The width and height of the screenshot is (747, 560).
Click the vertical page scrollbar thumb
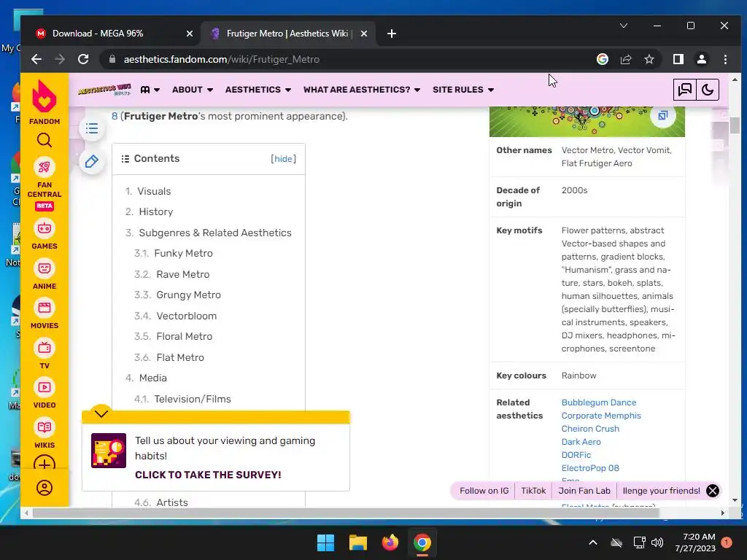(735, 125)
